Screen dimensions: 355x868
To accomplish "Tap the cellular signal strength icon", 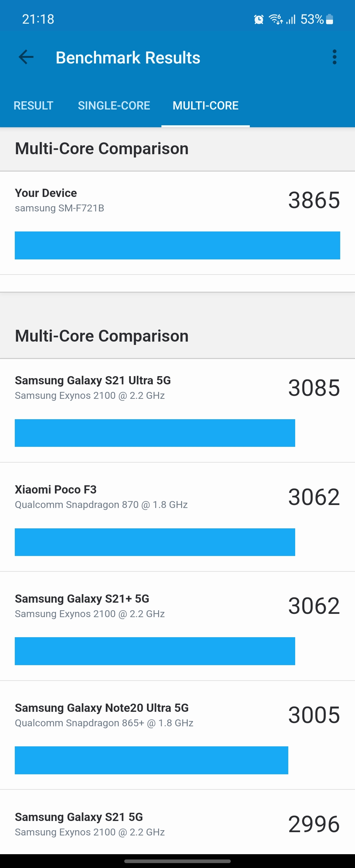I will pos(291,19).
